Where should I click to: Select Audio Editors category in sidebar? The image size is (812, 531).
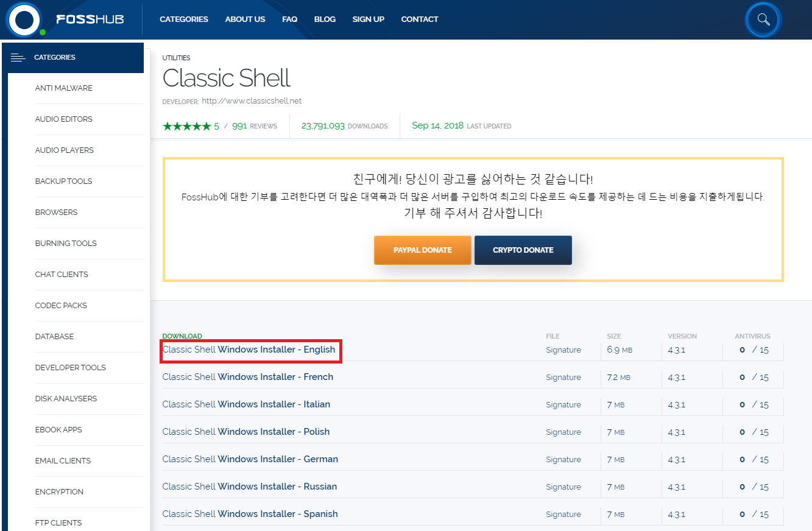(x=64, y=119)
